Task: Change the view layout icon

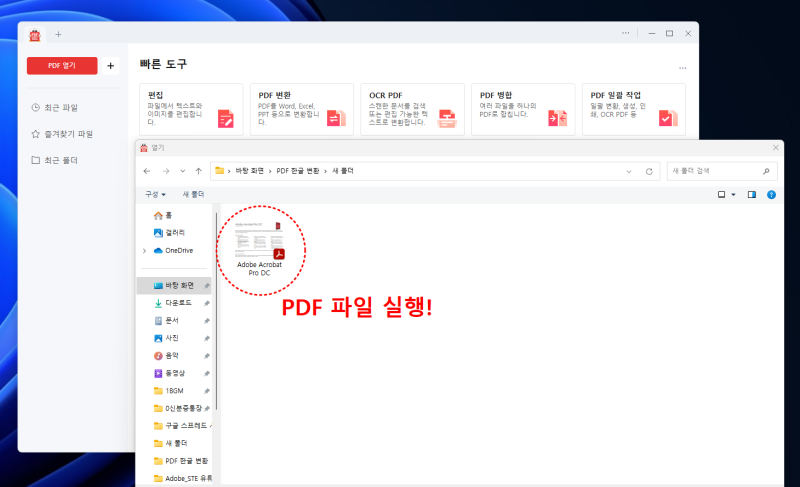Action: pos(721,194)
